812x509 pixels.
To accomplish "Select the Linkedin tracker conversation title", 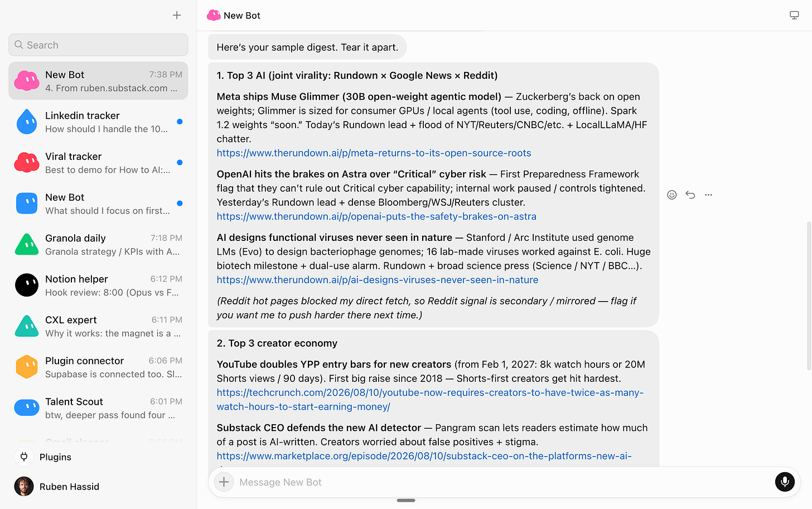I will [83, 115].
